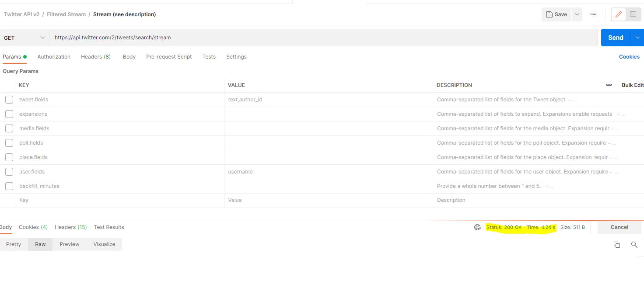Open column options three-dot icon
The height and width of the screenshot is (298, 644).
tap(609, 85)
